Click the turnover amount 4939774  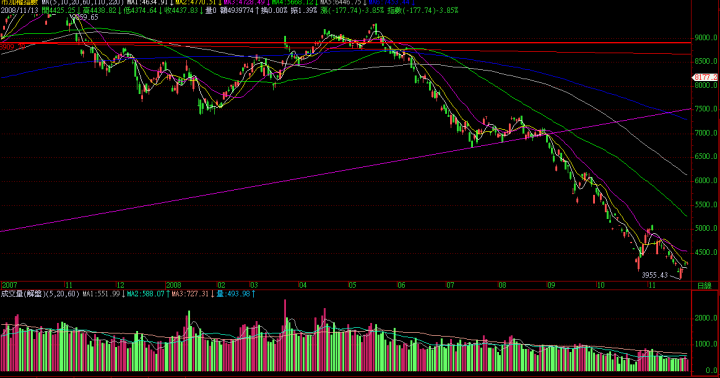coord(240,10)
